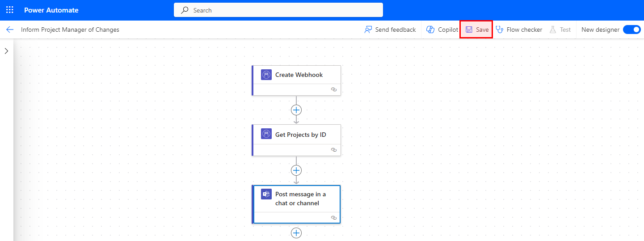Viewport: 644px width, 241px height.
Task: Open Send feedback
Action: 390,30
